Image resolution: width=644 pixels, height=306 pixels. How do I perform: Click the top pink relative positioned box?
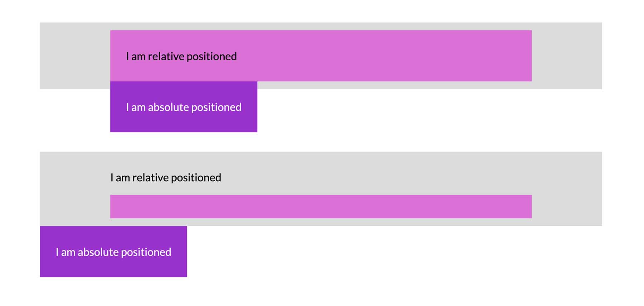click(358, 56)
